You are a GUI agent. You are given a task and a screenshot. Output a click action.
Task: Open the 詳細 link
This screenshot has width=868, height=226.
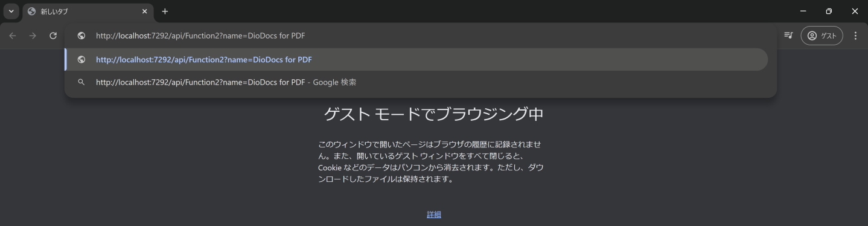(434, 215)
